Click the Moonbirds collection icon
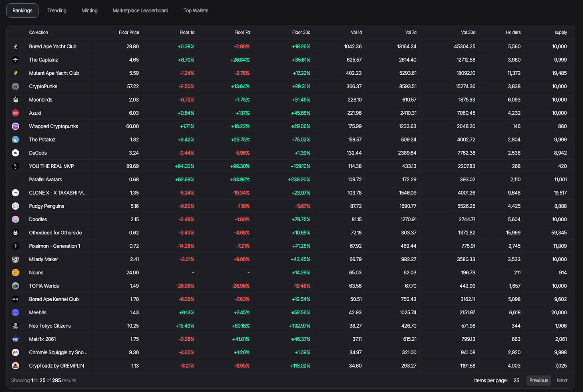This screenshot has width=583, height=392. click(x=16, y=100)
